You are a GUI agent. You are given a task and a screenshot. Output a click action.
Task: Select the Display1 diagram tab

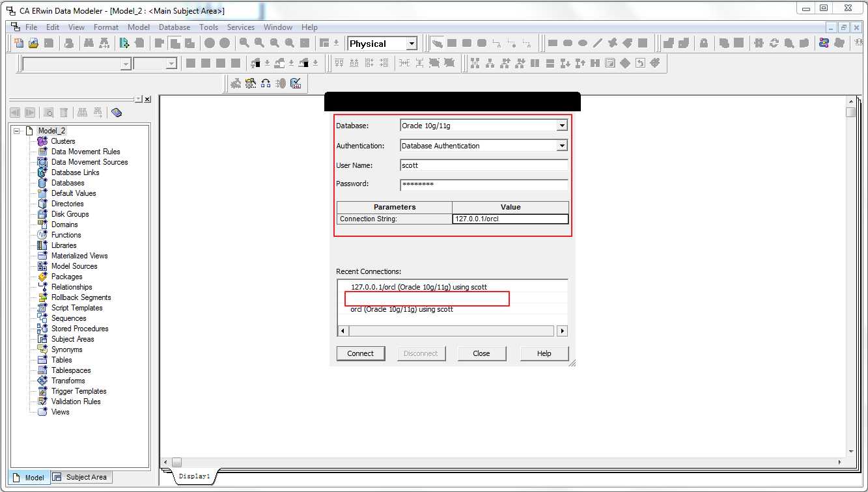[195, 477]
